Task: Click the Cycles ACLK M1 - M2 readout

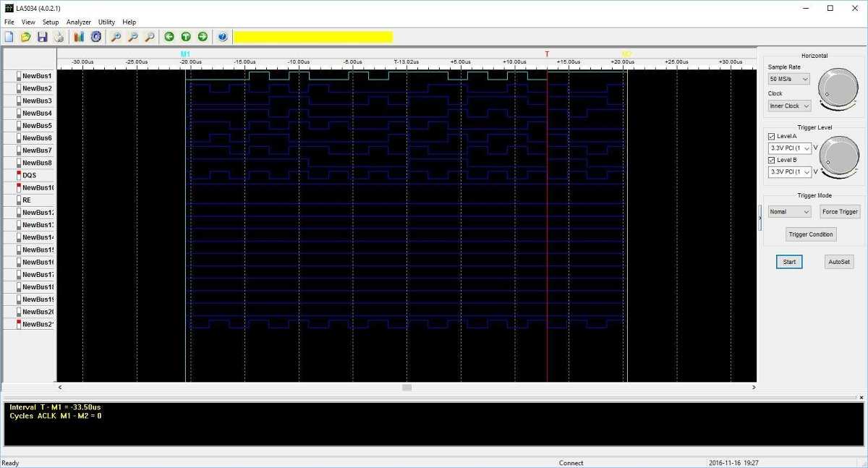Action: coord(55,416)
